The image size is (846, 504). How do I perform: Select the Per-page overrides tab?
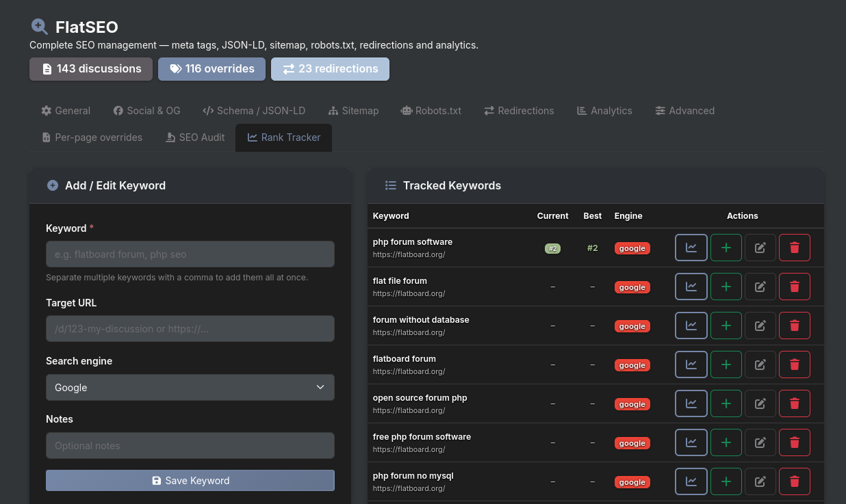pos(92,137)
